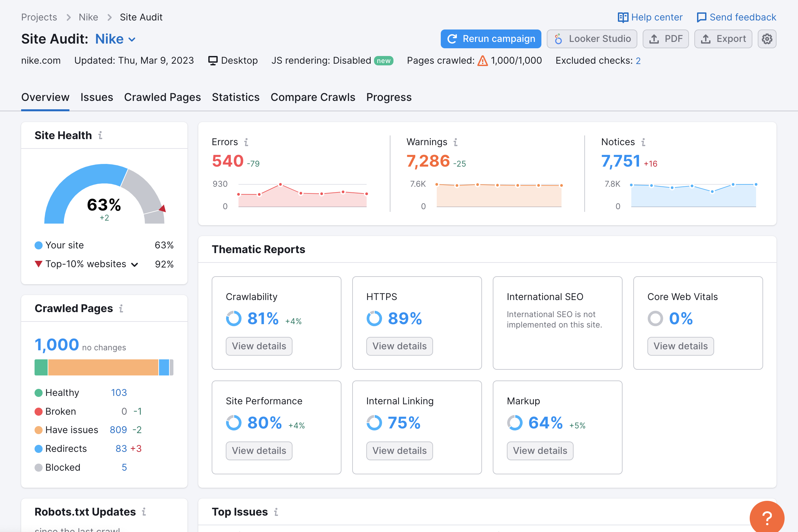
Task: Click the Site Performance donut icon
Action: (234, 423)
